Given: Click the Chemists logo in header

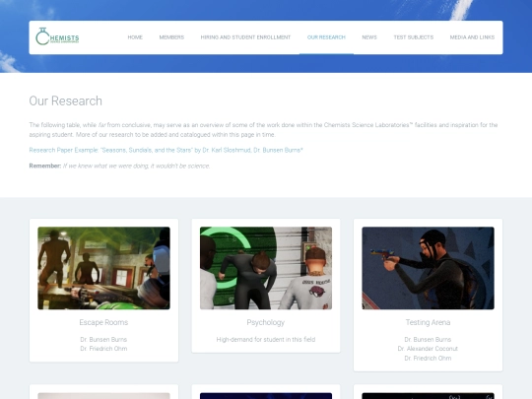Looking at the screenshot, I should point(57,36).
